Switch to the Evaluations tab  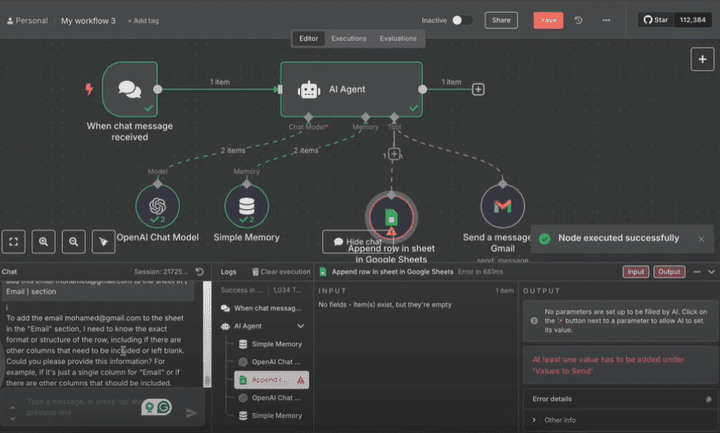pyautogui.click(x=398, y=39)
